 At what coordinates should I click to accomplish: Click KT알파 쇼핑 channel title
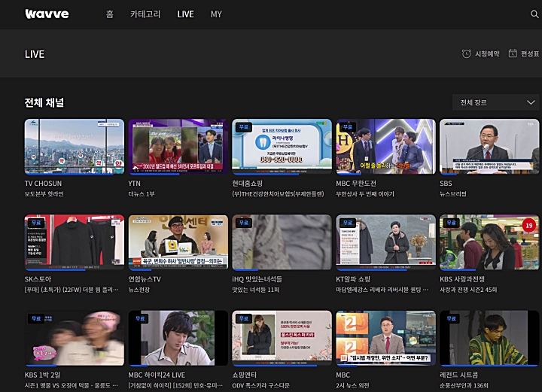pos(353,279)
